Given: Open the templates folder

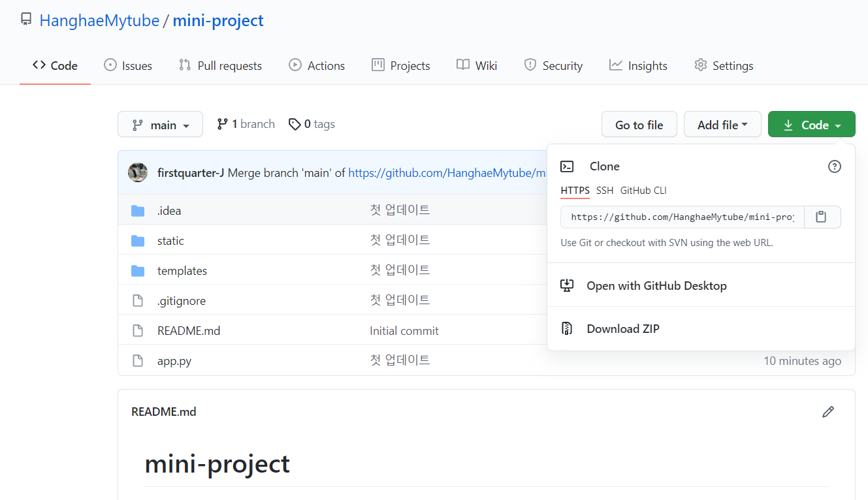Looking at the screenshot, I should click(x=182, y=270).
